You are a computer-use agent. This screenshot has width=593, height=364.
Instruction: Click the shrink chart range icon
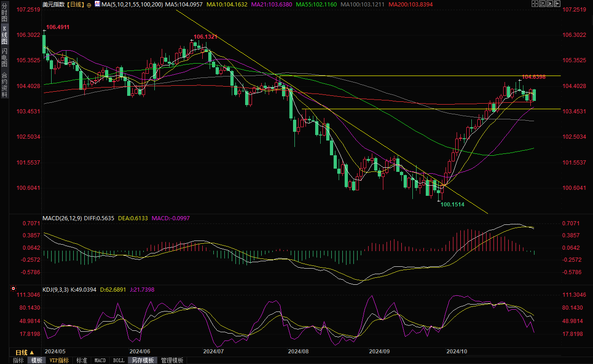(x=542, y=4)
